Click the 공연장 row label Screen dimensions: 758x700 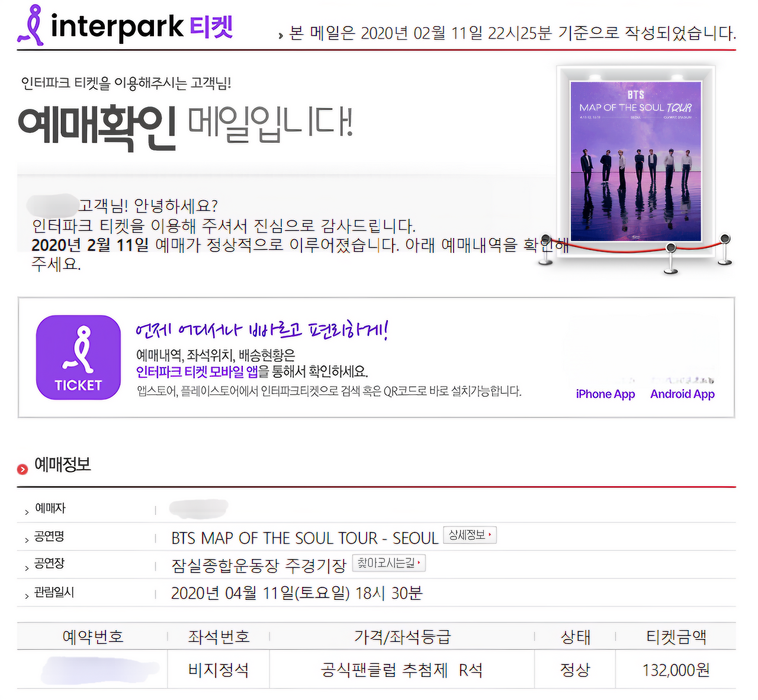[49, 564]
